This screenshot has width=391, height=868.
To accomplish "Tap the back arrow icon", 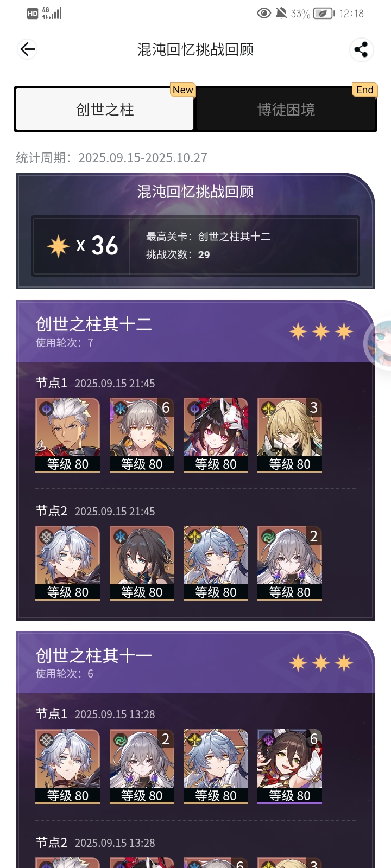I will click(27, 49).
